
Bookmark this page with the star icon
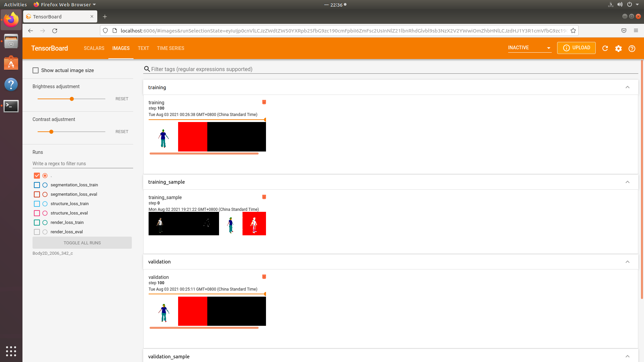(x=573, y=31)
